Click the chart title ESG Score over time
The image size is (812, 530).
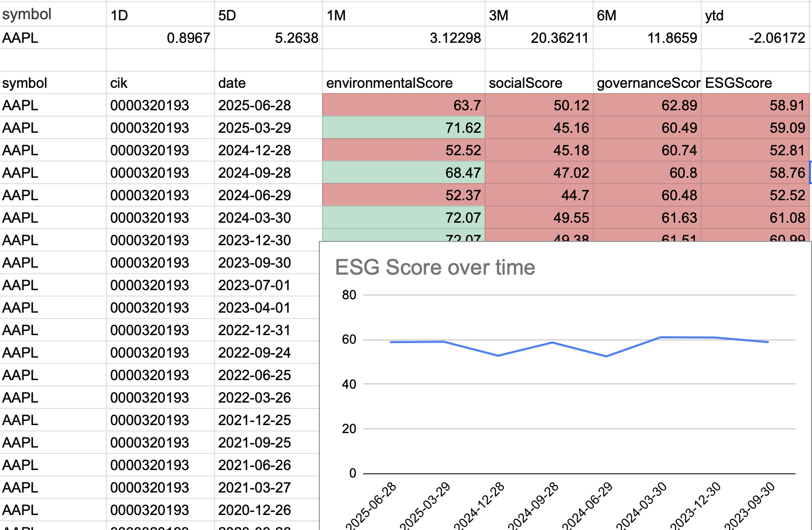coord(435,268)
